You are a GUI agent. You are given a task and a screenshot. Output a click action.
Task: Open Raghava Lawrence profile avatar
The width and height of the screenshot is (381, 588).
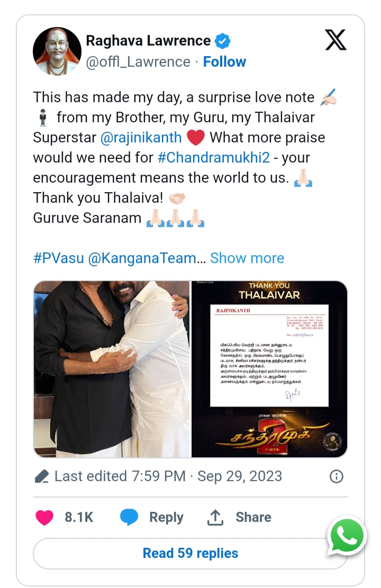pyautogui.click(x=57, y=51)
